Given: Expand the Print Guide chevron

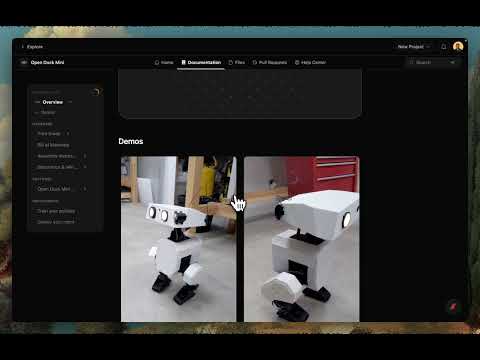Looking at the screenshot, I should (x=68, y=134).
